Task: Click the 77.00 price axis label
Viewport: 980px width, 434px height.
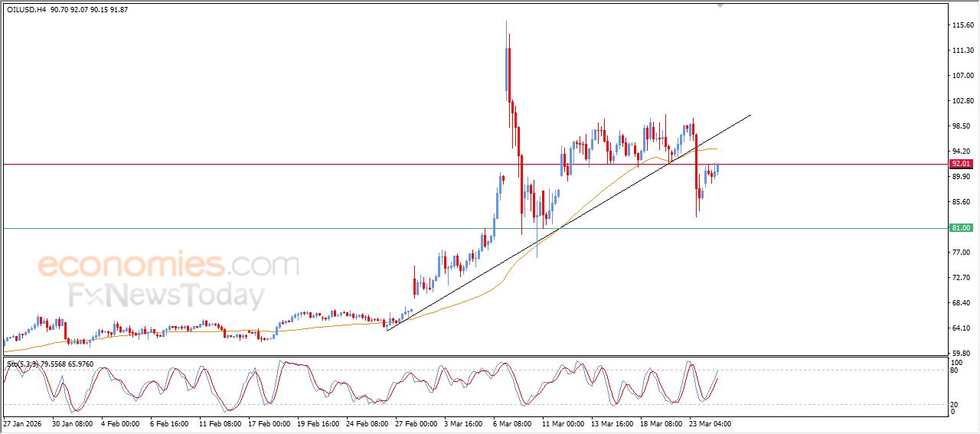Action: 962,253
